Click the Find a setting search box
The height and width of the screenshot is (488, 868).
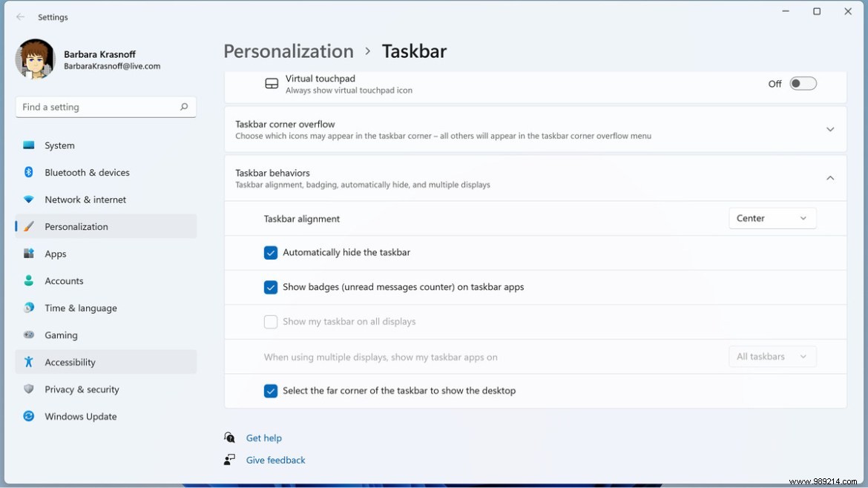click(x=105, y=107)
